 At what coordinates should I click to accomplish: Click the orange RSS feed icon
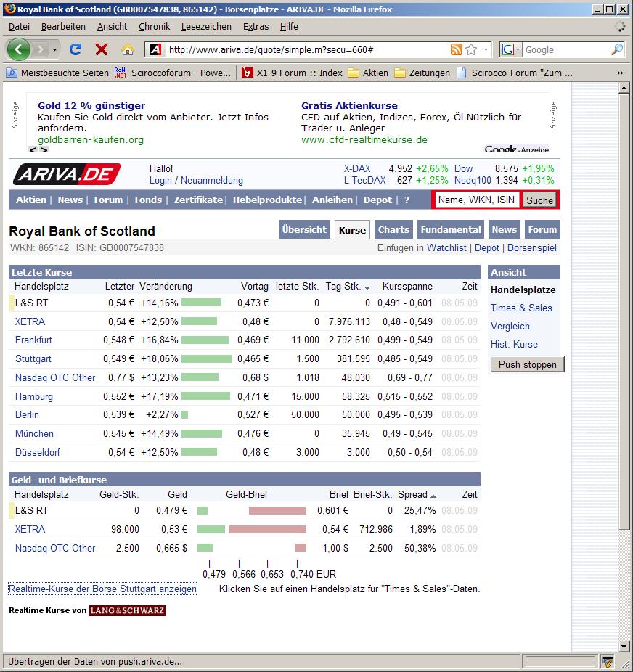456,50
